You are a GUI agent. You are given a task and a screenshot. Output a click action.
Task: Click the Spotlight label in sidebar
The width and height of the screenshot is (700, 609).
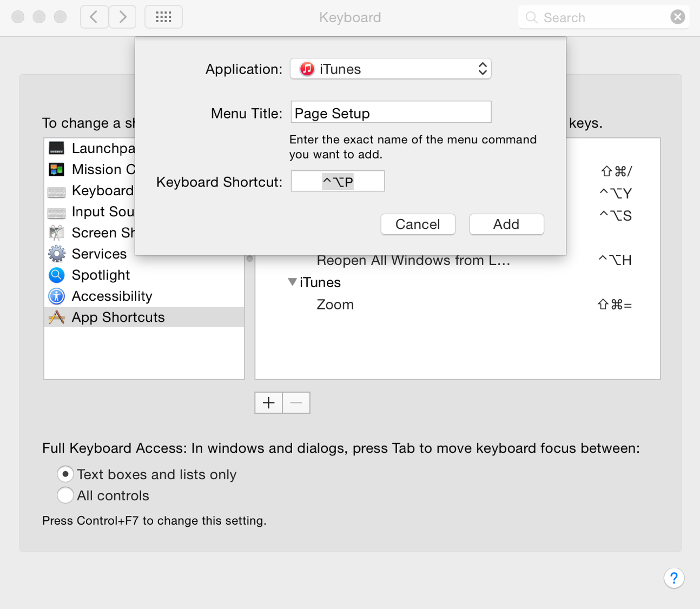[101, 275]
